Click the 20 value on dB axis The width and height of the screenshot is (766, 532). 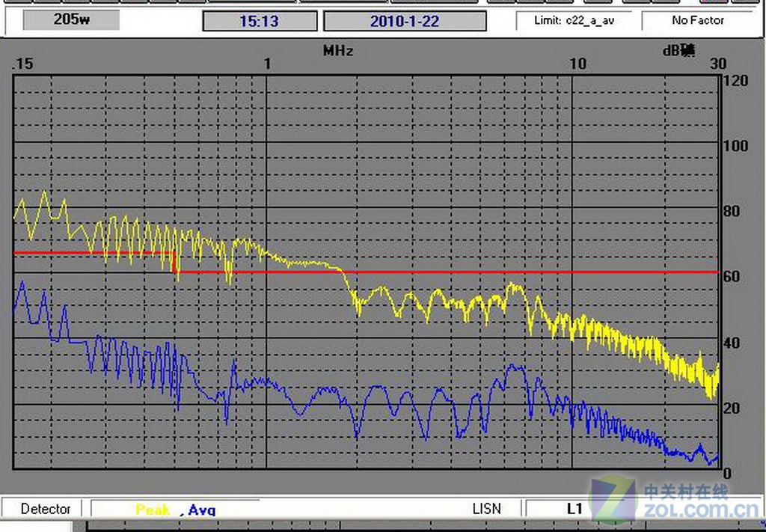click(x=732, y=408)
